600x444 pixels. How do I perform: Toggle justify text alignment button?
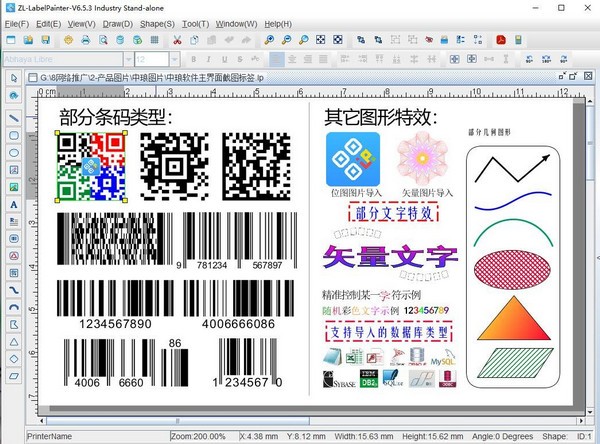(x=323, y=59)
